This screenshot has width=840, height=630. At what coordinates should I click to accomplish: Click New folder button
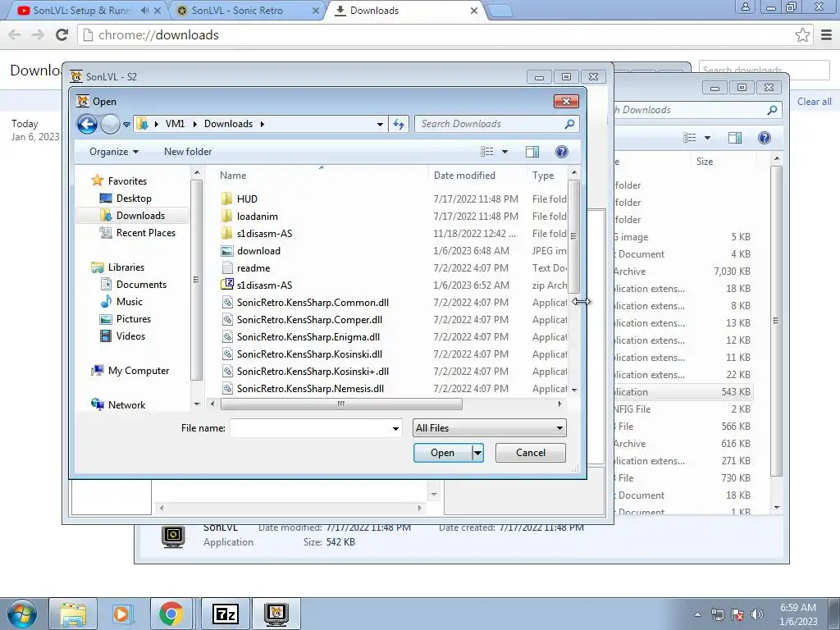(x=188, y=152)
